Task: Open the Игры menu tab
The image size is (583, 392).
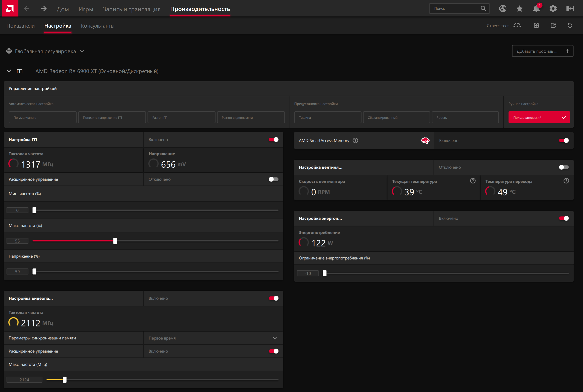Action: pyautogui.click(x=86, y=9)
